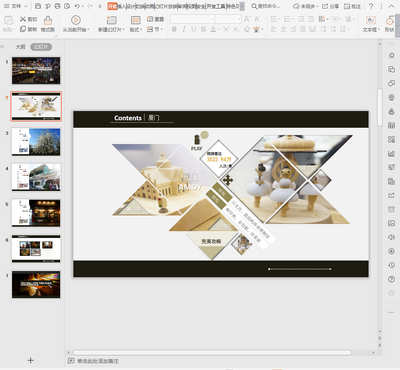Image resolution: width=400 pixels, height=370 pixels.
Task: Click the Cut (剪切) scissors icon
Action: [x=23, y=19]
